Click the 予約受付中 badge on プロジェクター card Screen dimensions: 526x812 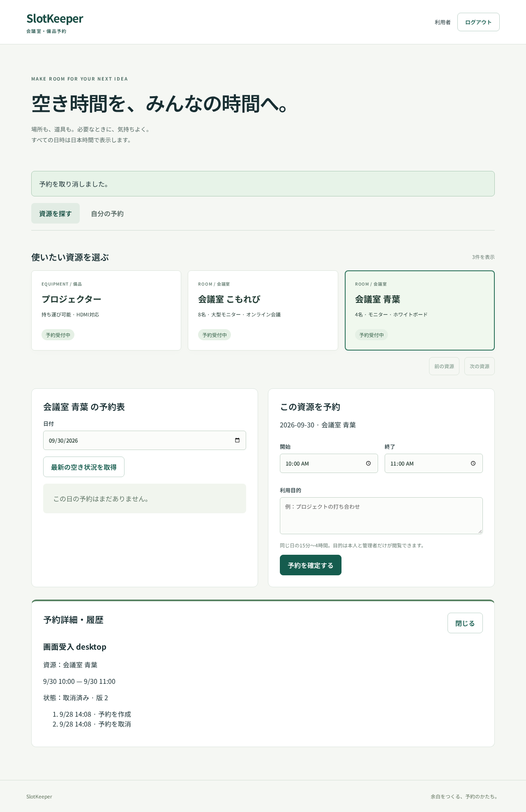point(58,335)
